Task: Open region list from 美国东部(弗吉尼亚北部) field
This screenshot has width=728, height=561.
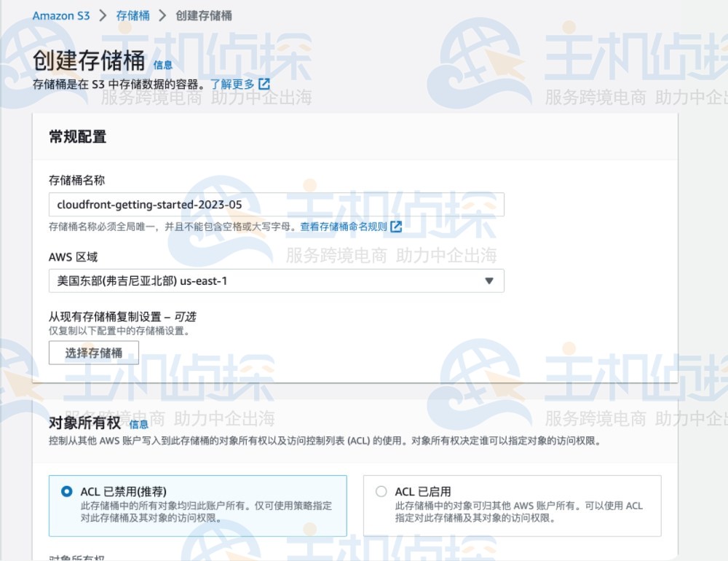Action: [x=275, y=280]
